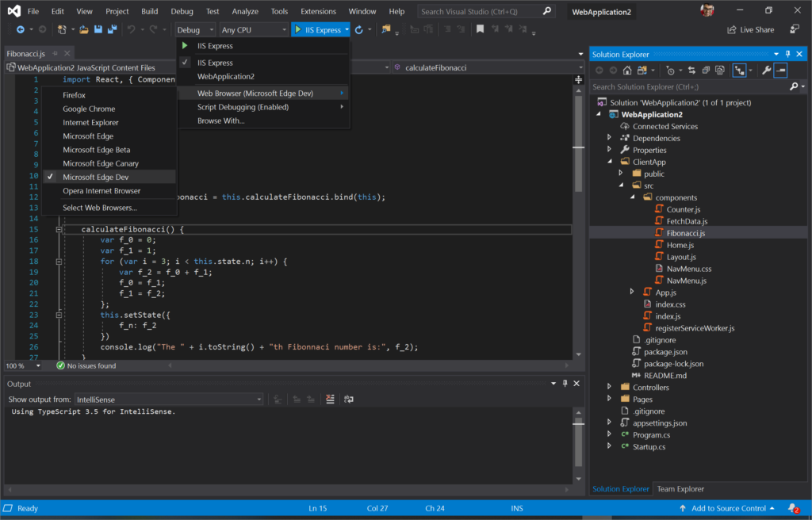Click the Live Share button
Viewport: 812px width, 520px height.
tap(750, 29)
